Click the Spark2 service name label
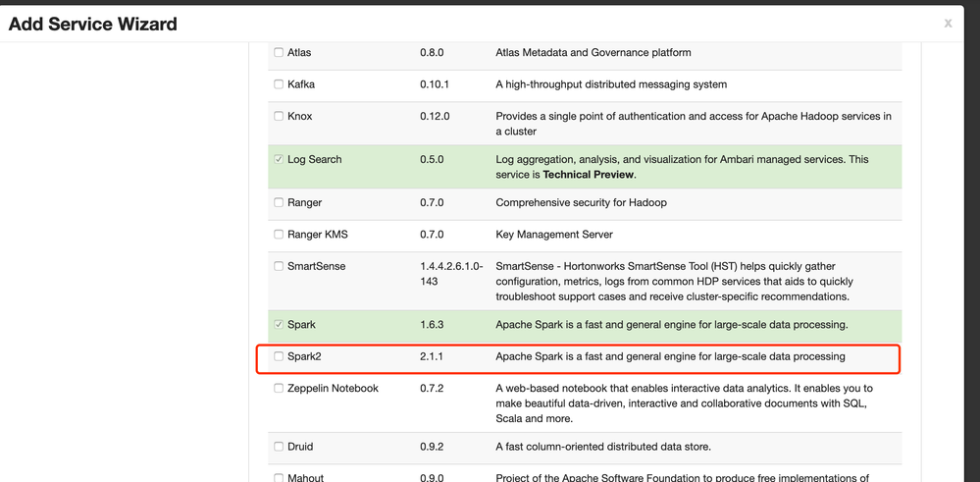The width and height of the screenshot is (980, 482). [x=304, y=356]
